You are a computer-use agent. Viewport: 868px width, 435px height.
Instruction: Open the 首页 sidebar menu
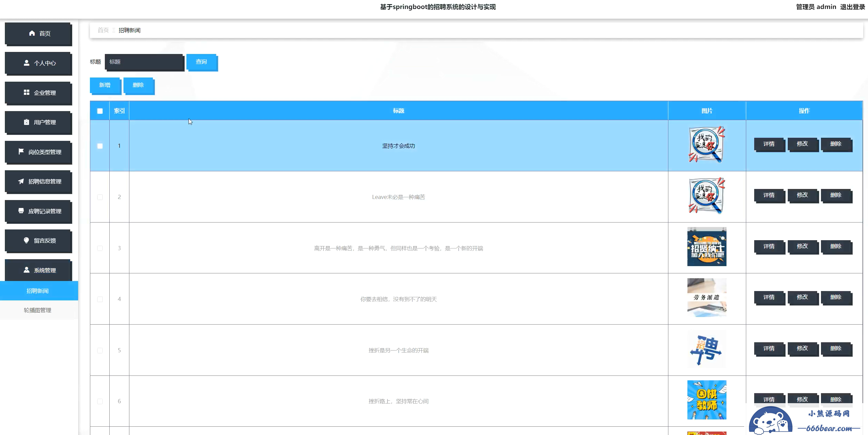(38, 34)
